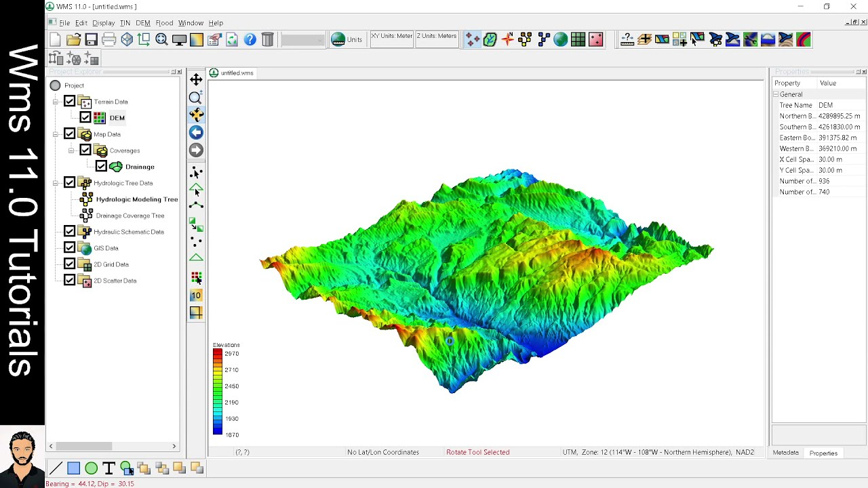Select the Pan tool in vertical toolbar
The width and height of the screenshot is (868, 488).
coord(196,80)
